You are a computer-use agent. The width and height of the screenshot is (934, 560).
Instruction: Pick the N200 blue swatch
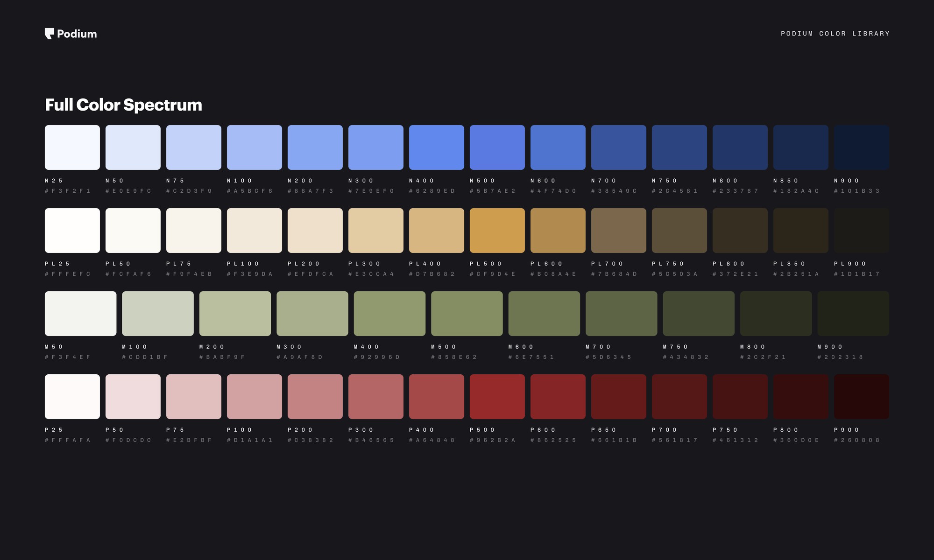(x=315, y=147)
